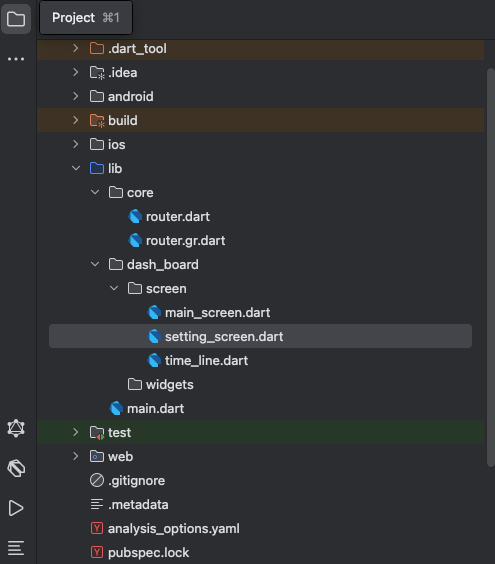The height and width of the screenshot is (564, 495).
Task: Open the Flutter tool window icon
Action: click(x=16, y=468)
